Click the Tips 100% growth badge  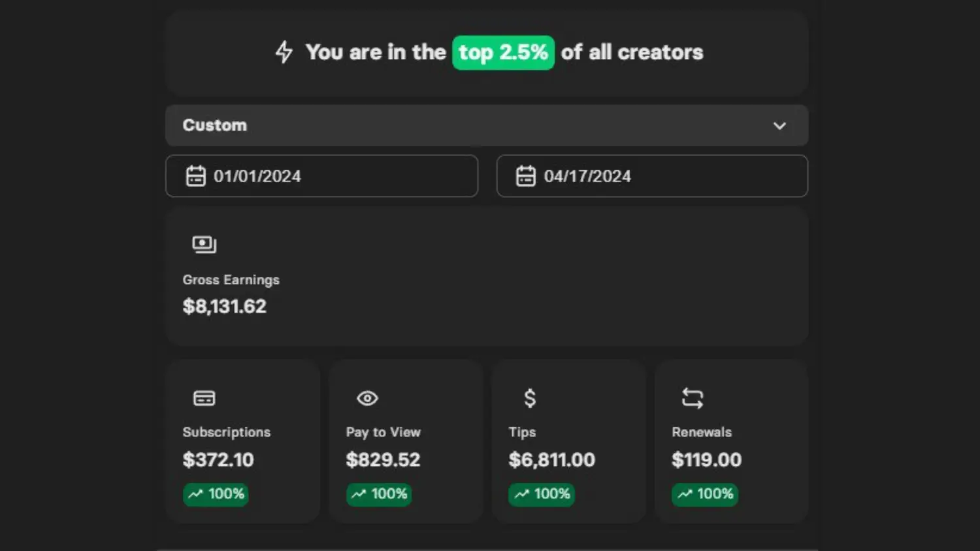[x=542, y=494]
